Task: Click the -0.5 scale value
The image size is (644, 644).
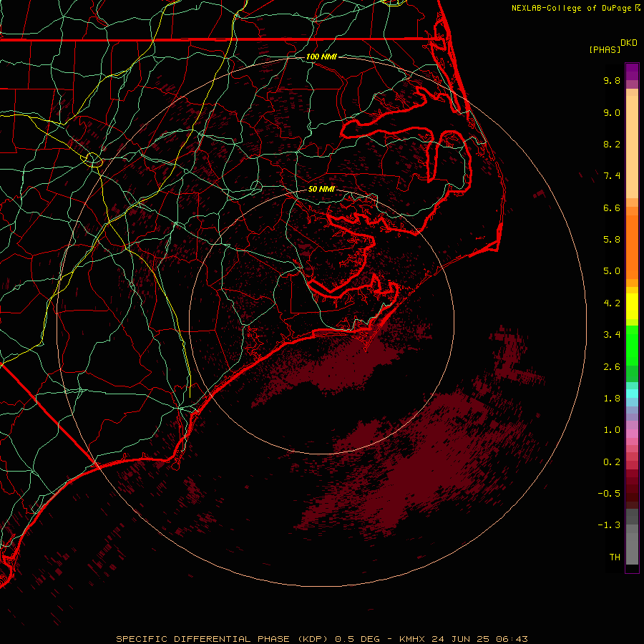Action: point(609,494)
